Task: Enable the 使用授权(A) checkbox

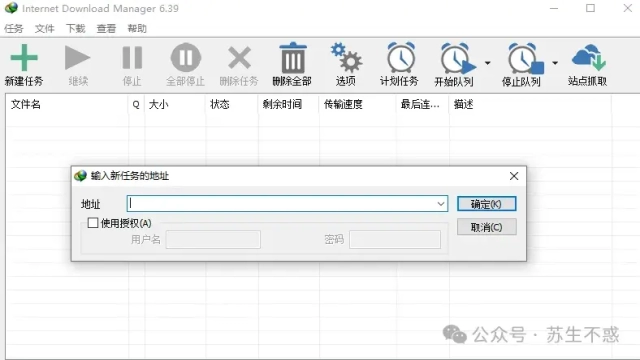Action: click(x=93, y=222)
